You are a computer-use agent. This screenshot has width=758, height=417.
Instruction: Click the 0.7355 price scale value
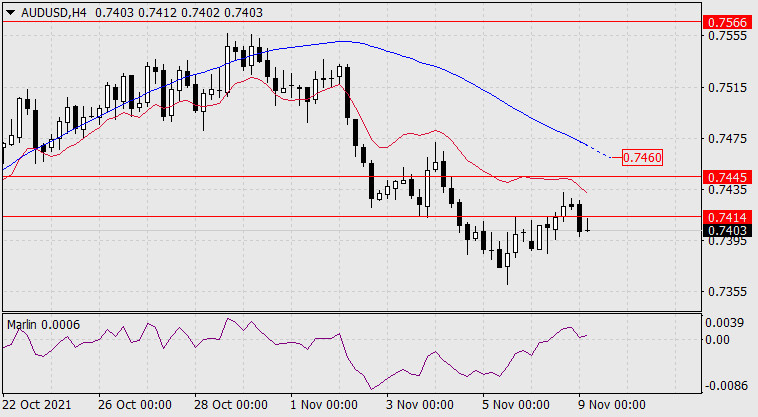point(727,292)
